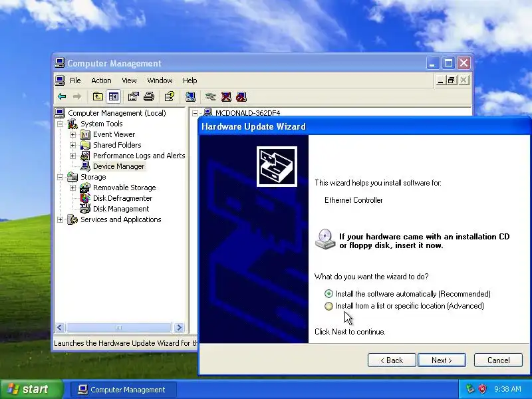Click the Up one level folder icon
The image size is (532, 399).
tap(98, 96)
